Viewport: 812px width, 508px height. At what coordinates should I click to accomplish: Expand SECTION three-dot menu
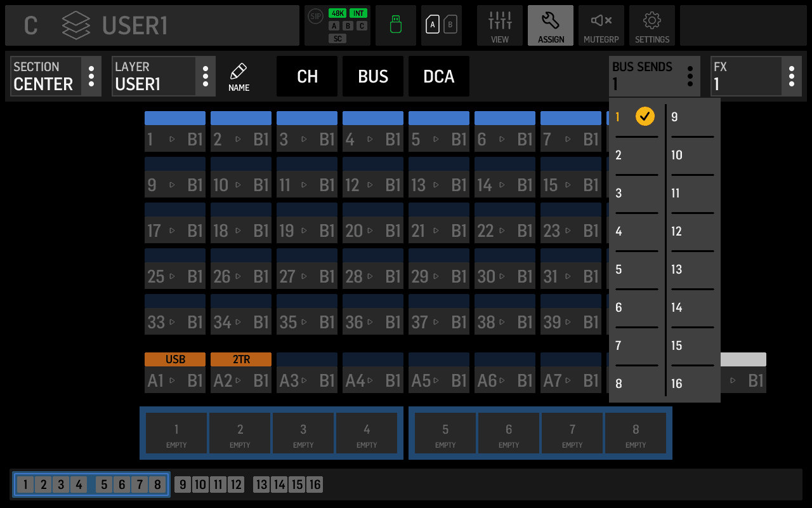(91, 76)
